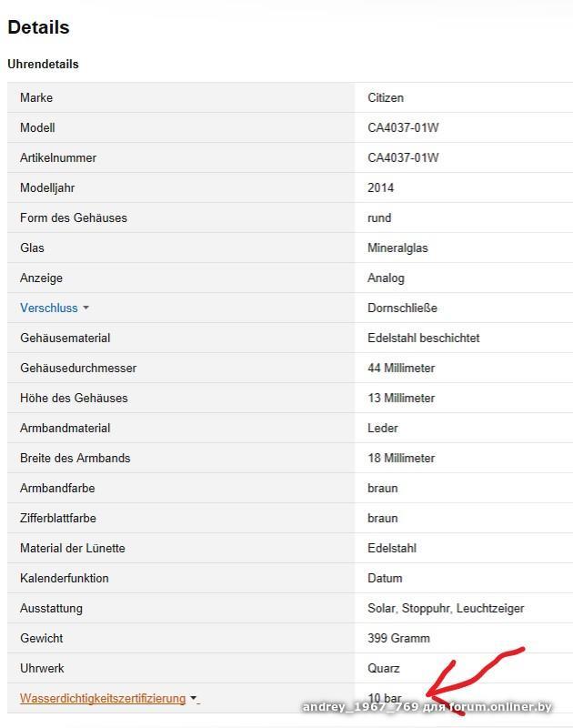This screenshot has width=573, height=728.
Task: Select the 44 Millimeter diameter value
Action: [x=401, y=369]
